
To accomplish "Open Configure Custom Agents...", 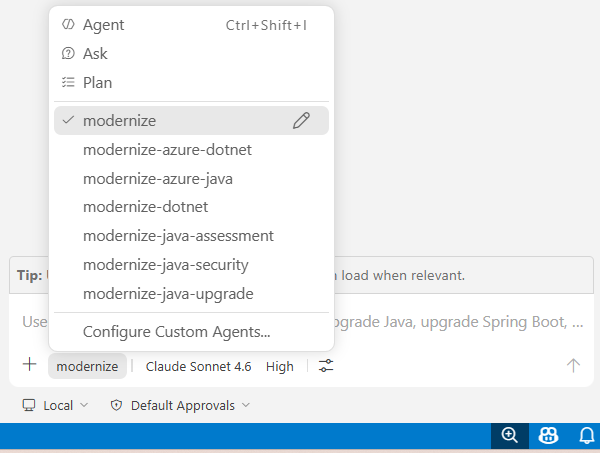I will pyautogui.click(x=191, y=332).
